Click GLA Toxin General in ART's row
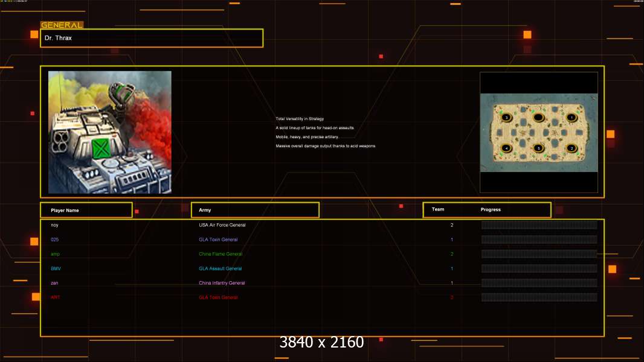 (x=218, y=297)
